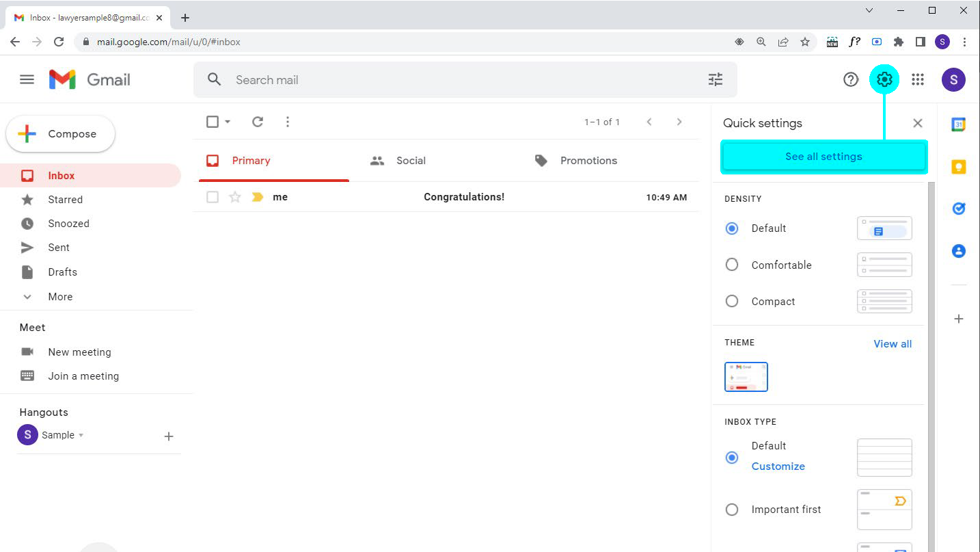This screenshot has height=552, width=980.
Task: Open Google Calendar from the right side panel
Action: pyautogui.click(x=958, y=124)
